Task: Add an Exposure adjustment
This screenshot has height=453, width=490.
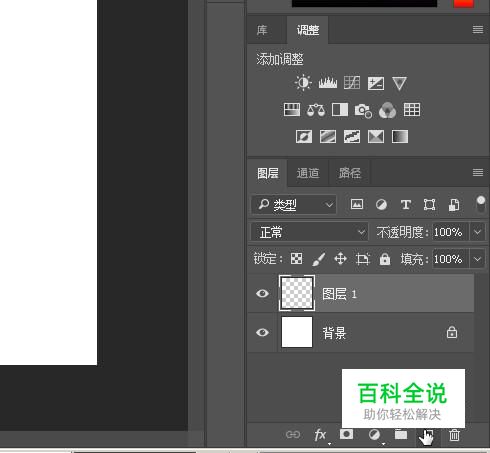Action: pos(376,83)
